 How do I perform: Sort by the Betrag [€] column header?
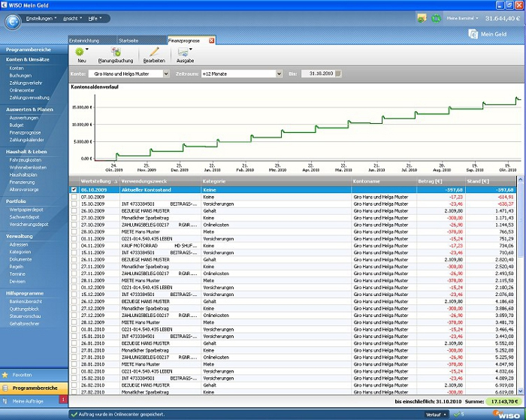point(440,182)
